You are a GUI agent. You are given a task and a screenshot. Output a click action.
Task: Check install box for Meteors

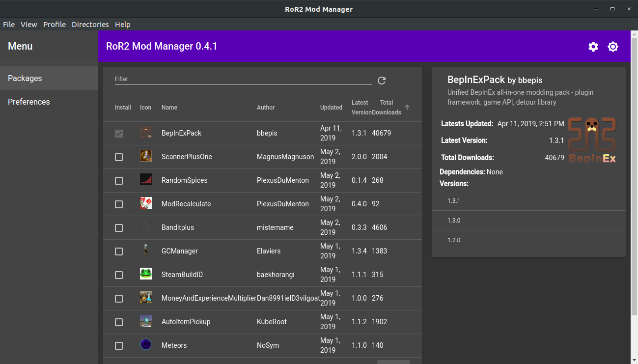(x=119, y=346)
